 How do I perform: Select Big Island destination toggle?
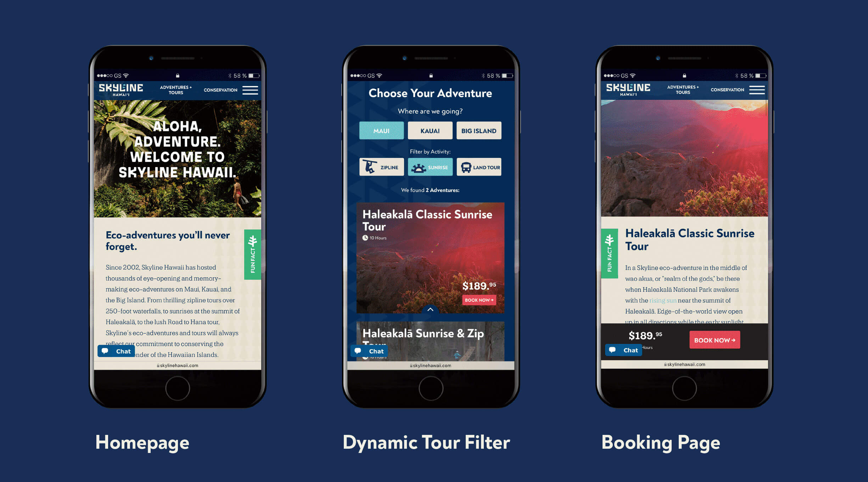coord(478,131)
